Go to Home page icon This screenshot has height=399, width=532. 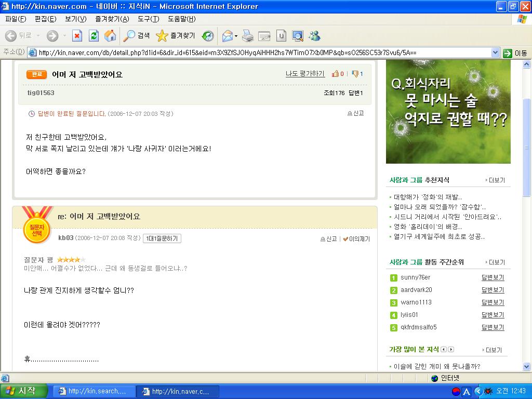point(110,36)
